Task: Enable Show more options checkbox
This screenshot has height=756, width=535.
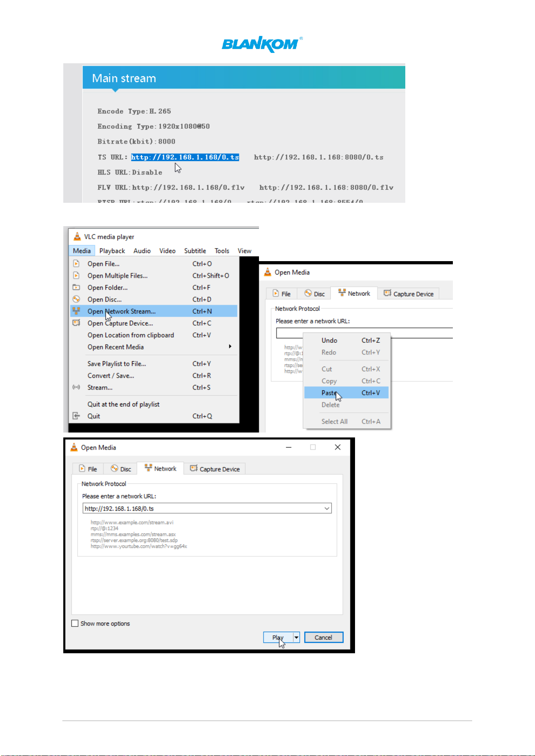Action: click(x=75, y=623)
